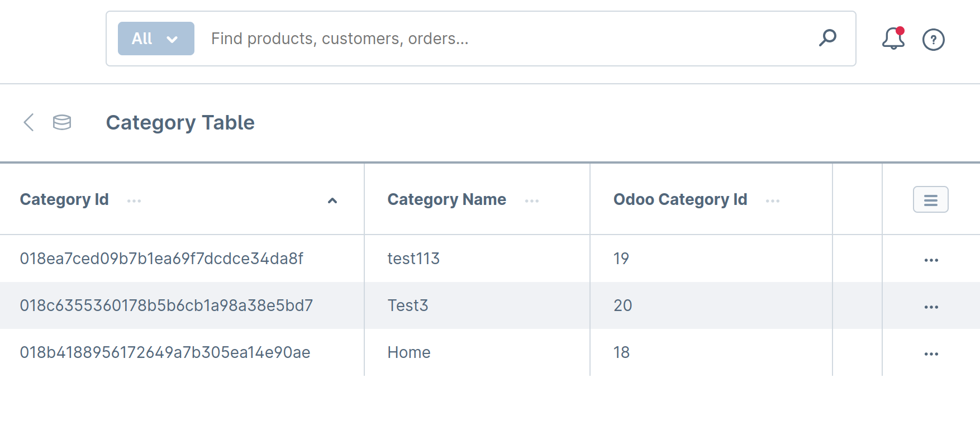This screenshot has width=980, height=435.
Task: Click the Odoo Category Id value 18
Action: coord(621,352)
